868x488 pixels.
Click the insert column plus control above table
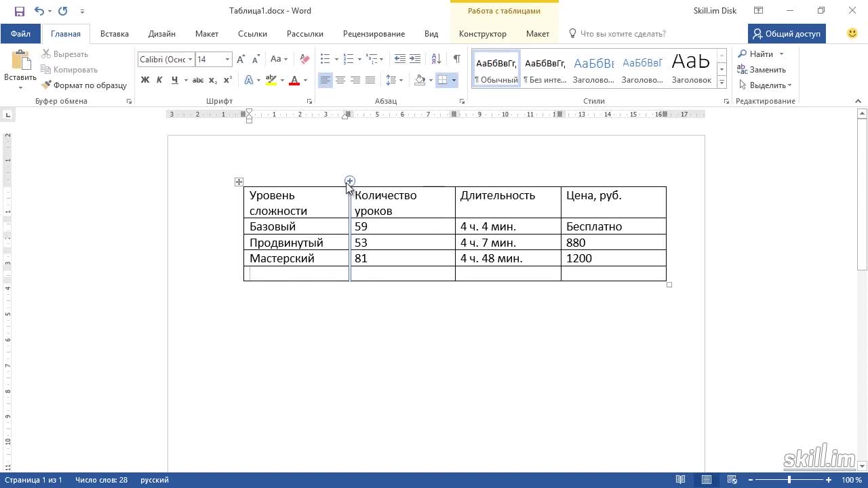pyautogui.click(x=349, y=180)
